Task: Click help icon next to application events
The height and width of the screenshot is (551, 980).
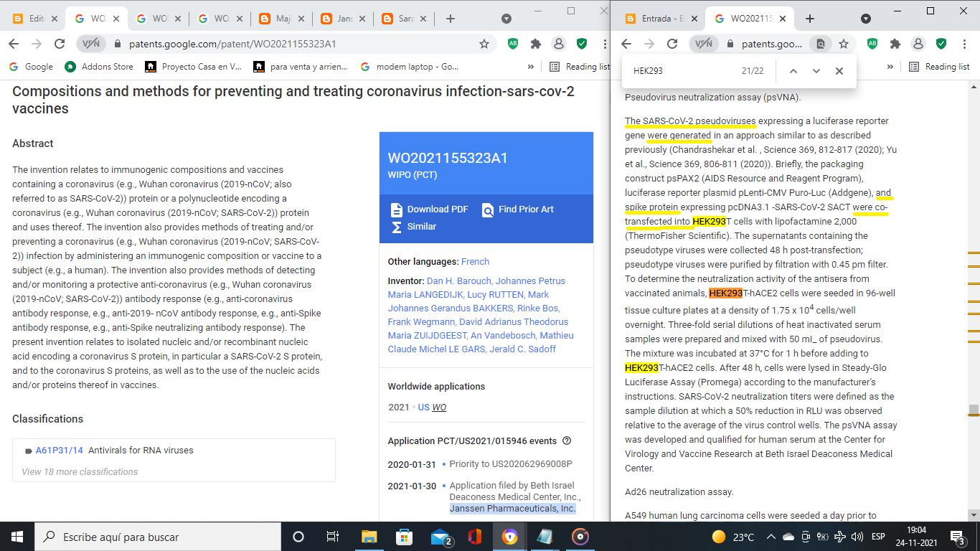Action: pos(567,441)
